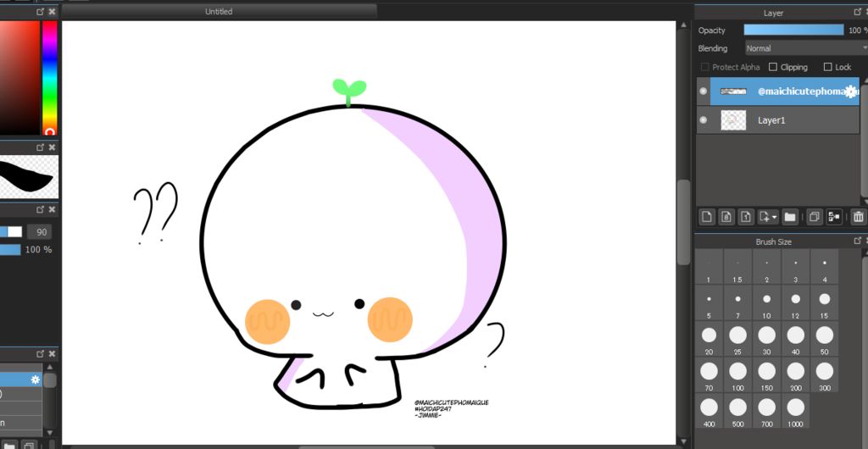Toggle visibility of Layer1
Image resolution: width=868 pixels, height=449 pixels.
coord(703,120)
